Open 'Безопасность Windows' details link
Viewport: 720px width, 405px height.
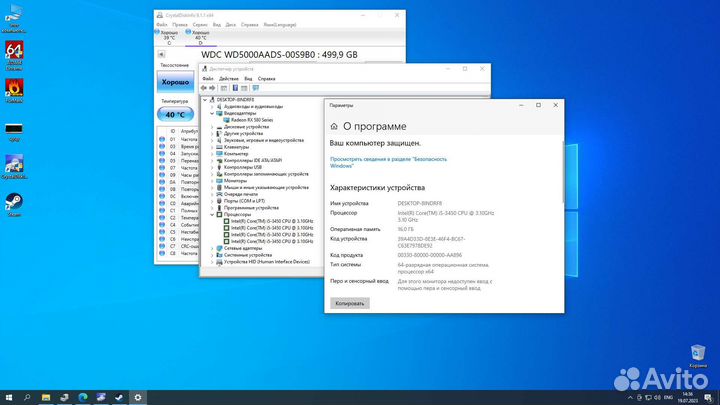(388, 163)
